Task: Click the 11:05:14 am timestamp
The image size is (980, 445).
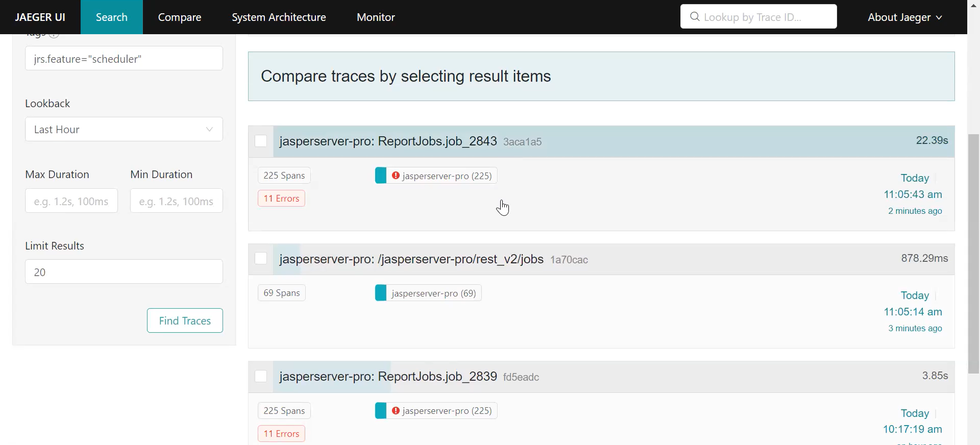Action: pos(913,312)
